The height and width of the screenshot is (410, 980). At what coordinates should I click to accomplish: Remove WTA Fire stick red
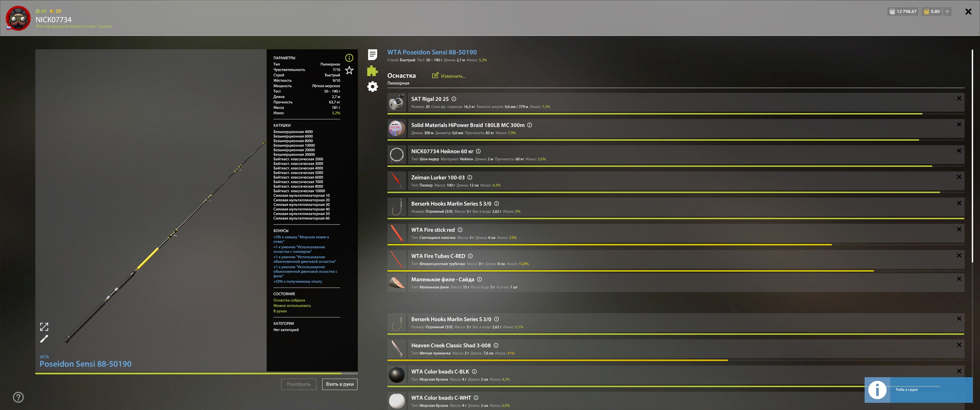[959, 229]
